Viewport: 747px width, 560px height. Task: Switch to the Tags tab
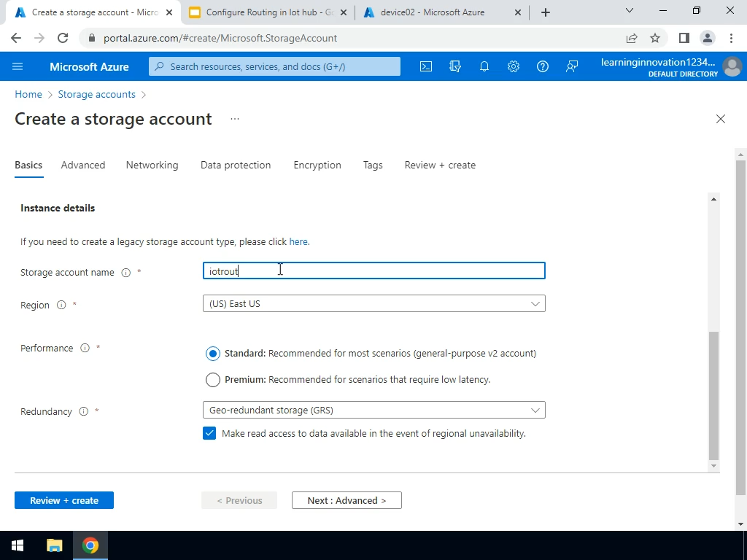click(x=373, y=166)
